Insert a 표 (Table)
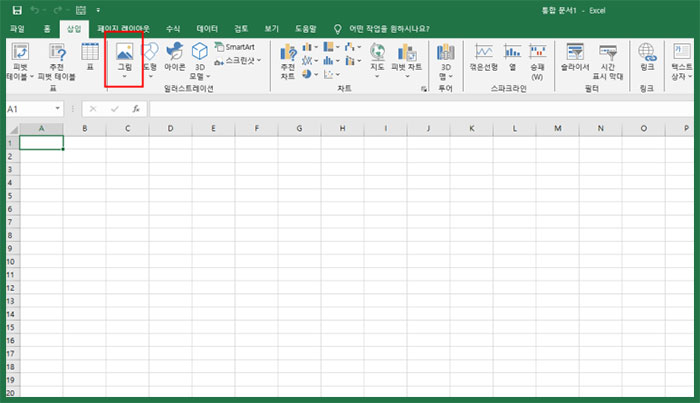The height and width of the screenshot is (403, 700). coord(90,58)
